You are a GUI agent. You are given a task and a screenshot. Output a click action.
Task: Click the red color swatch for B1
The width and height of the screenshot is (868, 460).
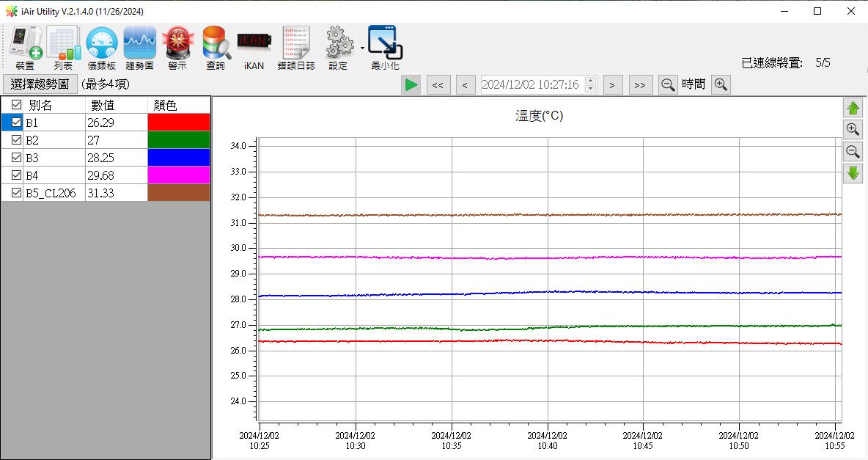[x=179, y=123]
